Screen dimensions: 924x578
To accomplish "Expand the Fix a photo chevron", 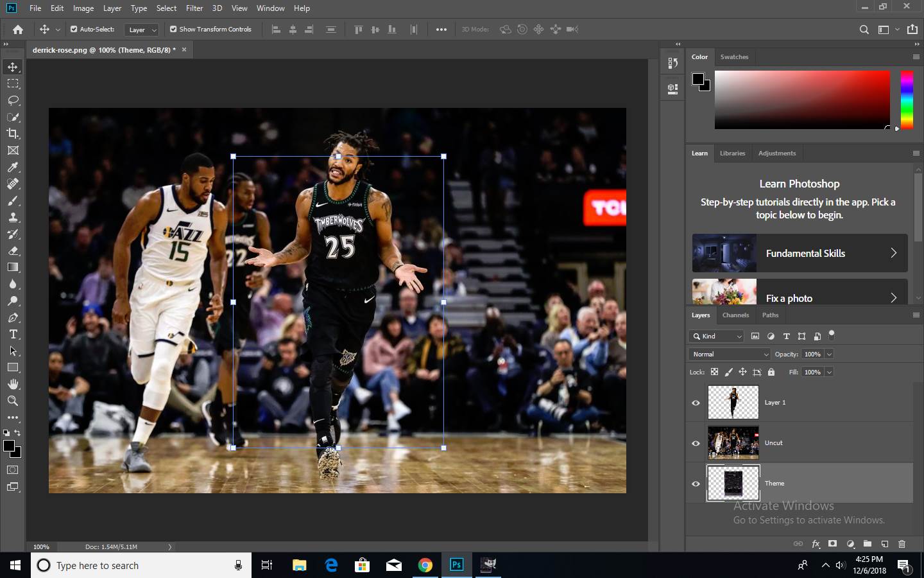I will point(893,298).
